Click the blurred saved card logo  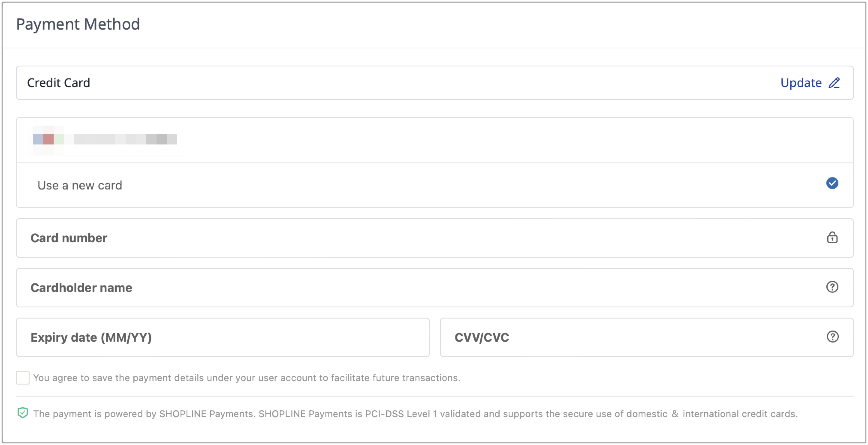coord(48,139)
